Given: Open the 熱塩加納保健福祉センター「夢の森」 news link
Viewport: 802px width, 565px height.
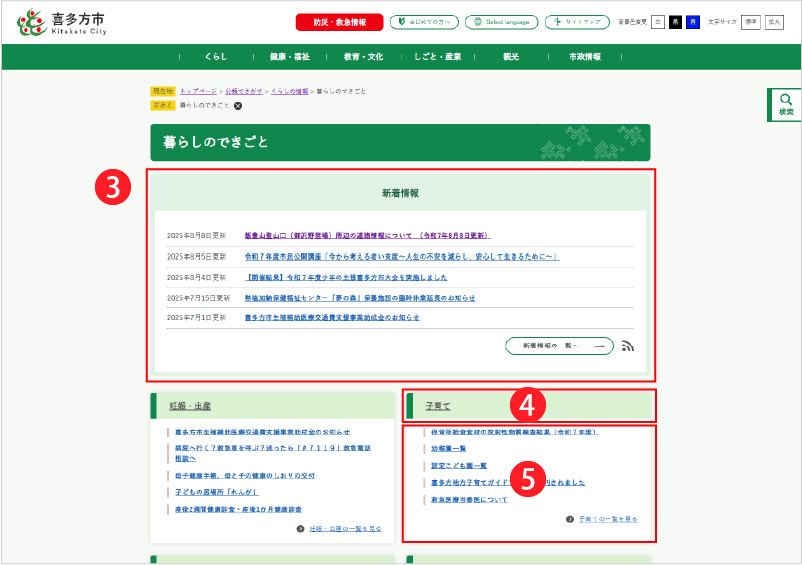Looking at the screenshot, I should tap(360, 298).
